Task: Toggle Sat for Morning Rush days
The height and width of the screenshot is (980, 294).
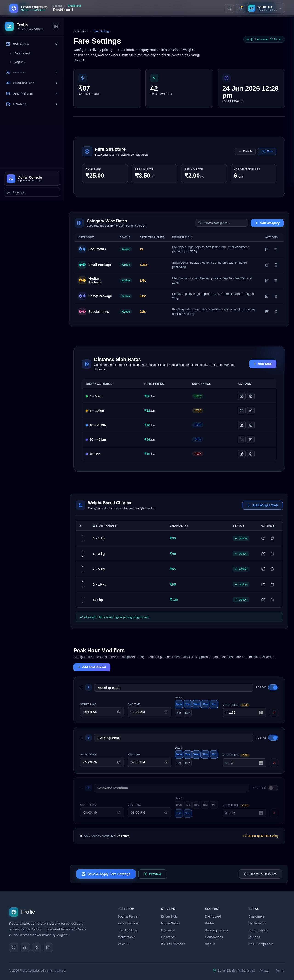Action: tap(179, 712)
